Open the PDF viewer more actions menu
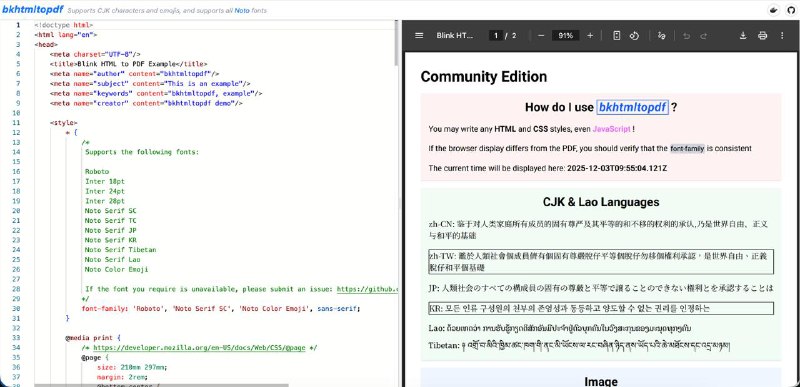Screen dimensions: 800x387 click(782, 36)
